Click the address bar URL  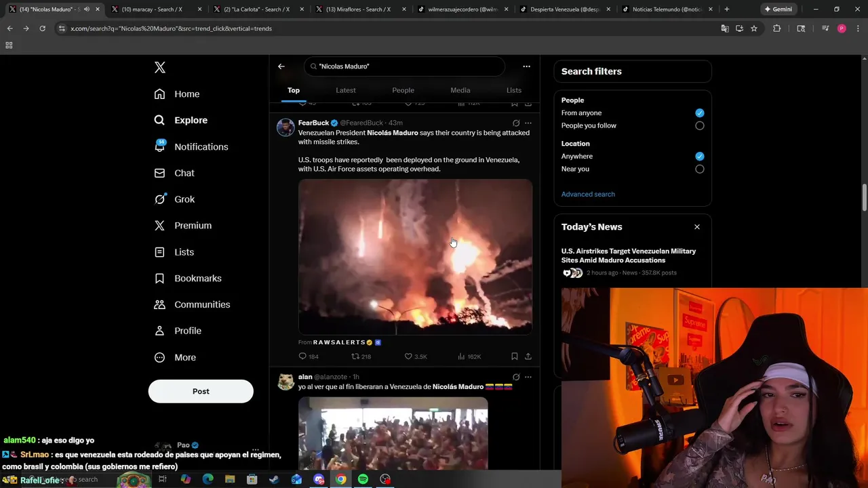(171, 28)
